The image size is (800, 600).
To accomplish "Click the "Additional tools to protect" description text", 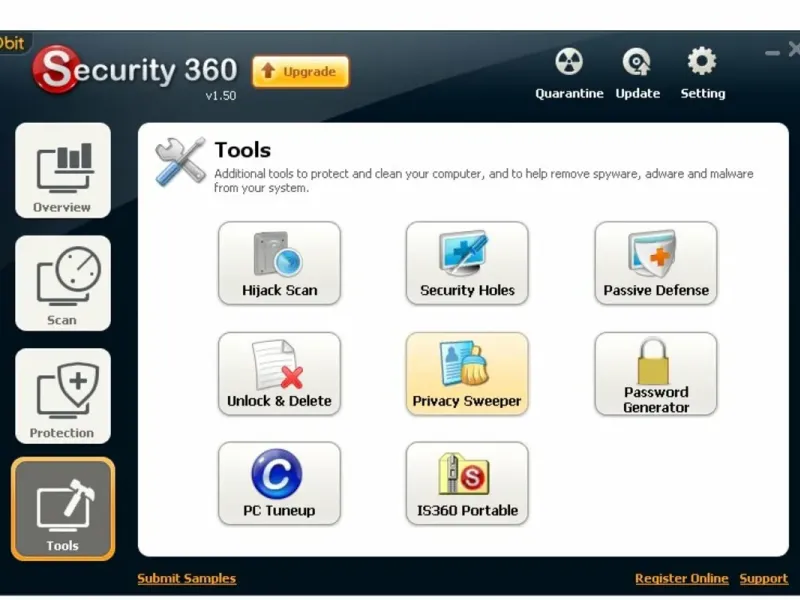I will coord(483,181).
